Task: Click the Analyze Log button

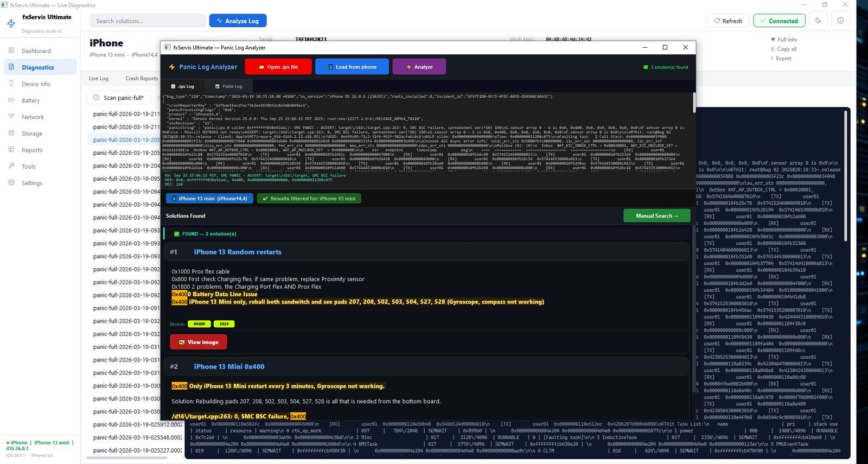Action: pyautogui.click(x=238, y=21)
